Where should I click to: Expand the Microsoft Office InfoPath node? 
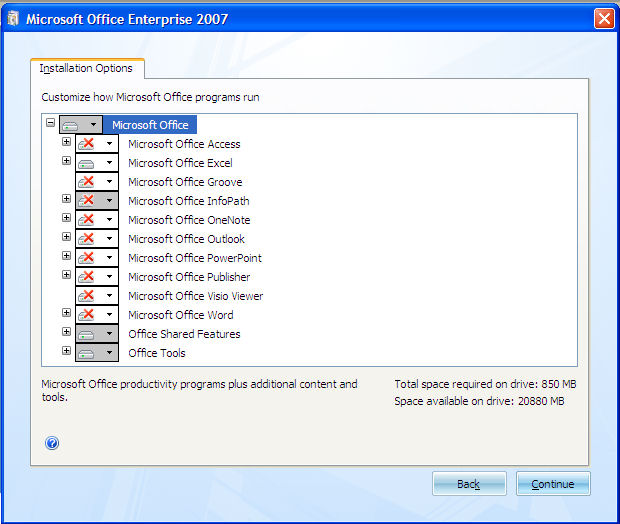pos(66,198)
